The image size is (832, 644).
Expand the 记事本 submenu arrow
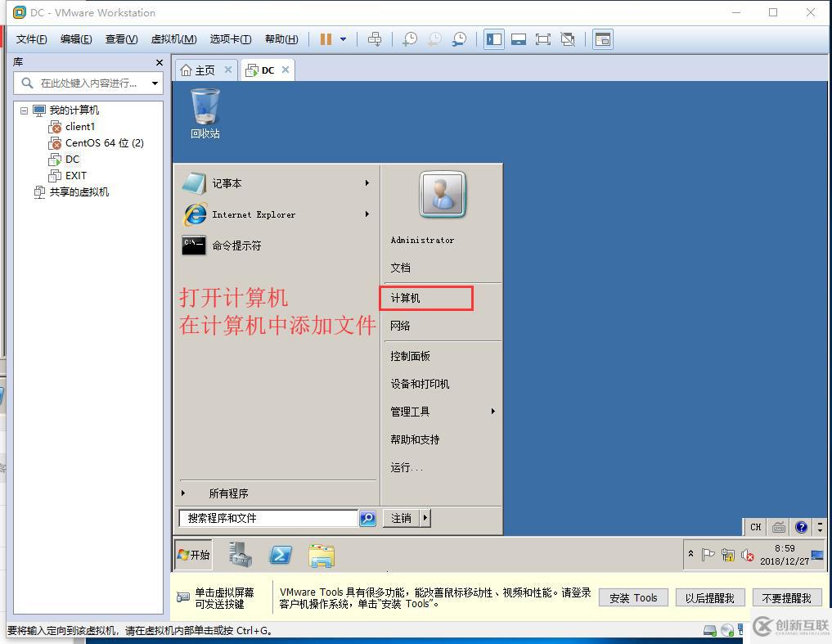point(367,183)
